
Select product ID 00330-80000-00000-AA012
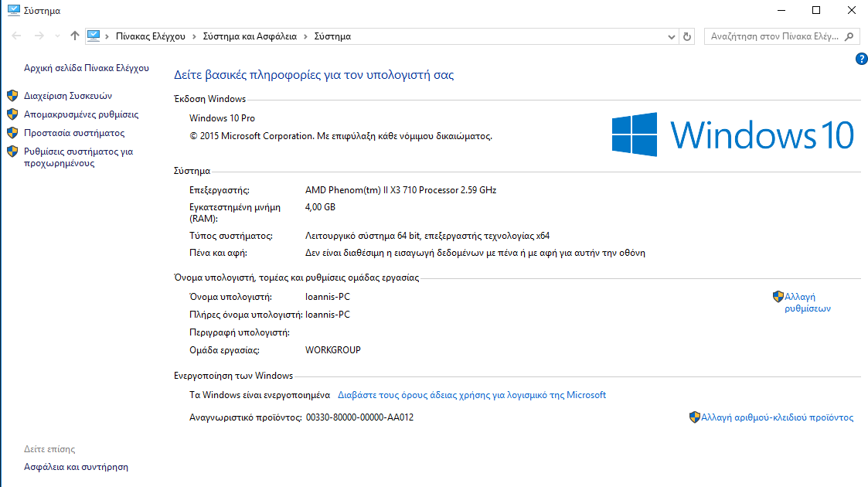click(360, 417)
